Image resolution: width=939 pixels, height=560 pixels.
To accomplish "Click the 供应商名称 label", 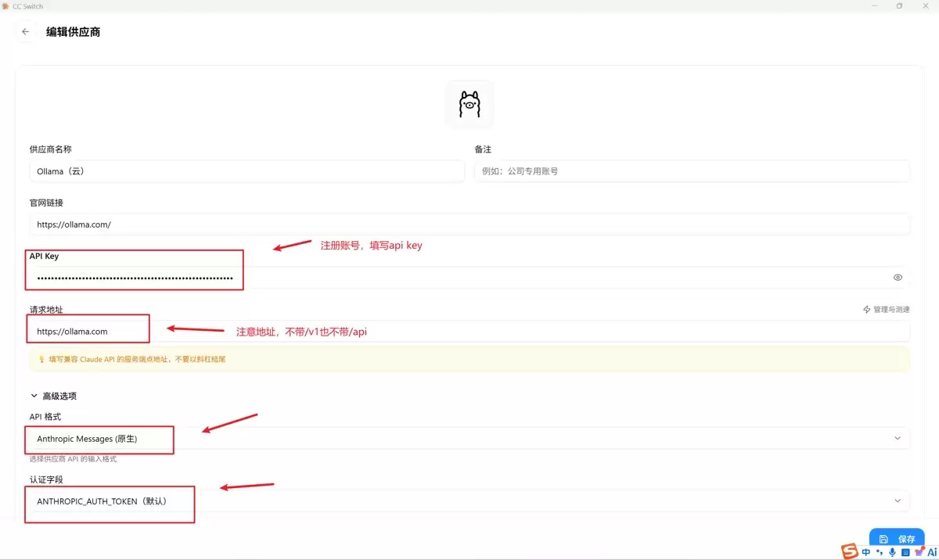I will pos(51,149).
